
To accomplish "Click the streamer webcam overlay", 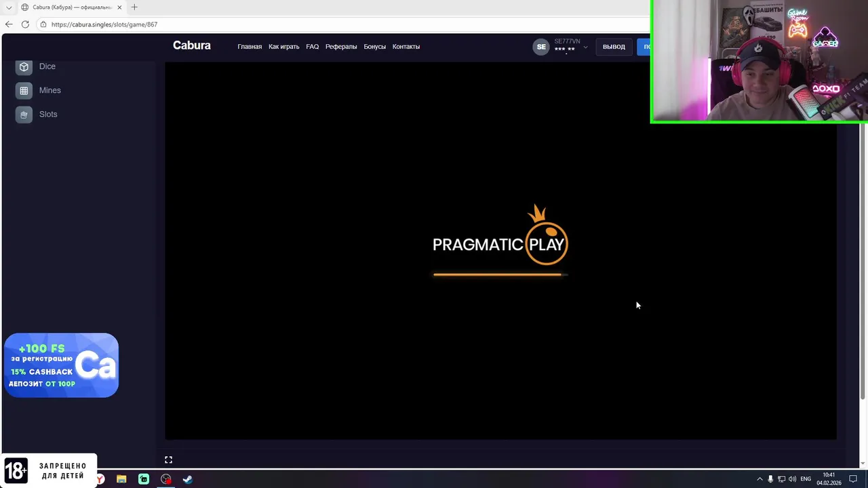I will pos(759,62).
